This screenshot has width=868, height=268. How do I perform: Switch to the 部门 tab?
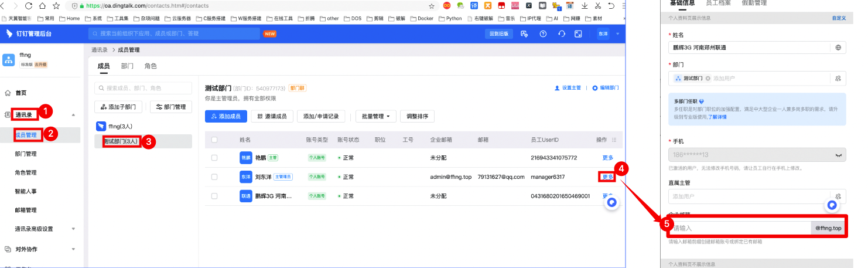[x=127, y=66]
